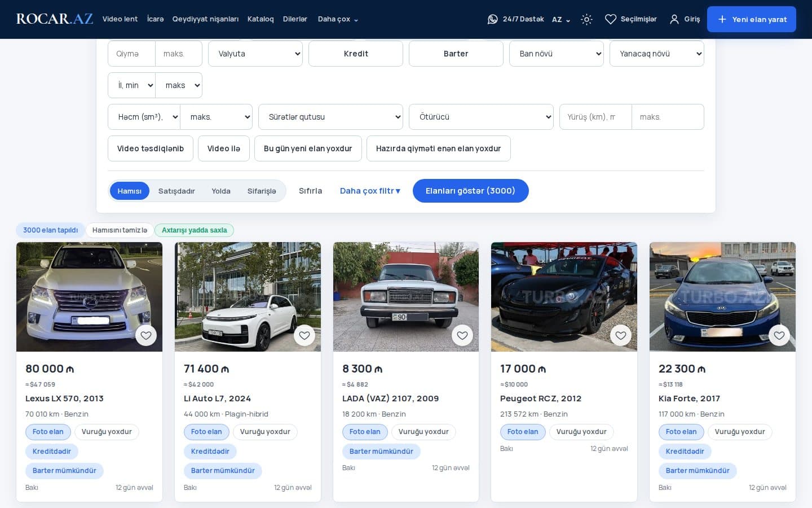Open the ROCAR.AZ home logo
This screenshot has width=812, height=508.
(55, 19)
